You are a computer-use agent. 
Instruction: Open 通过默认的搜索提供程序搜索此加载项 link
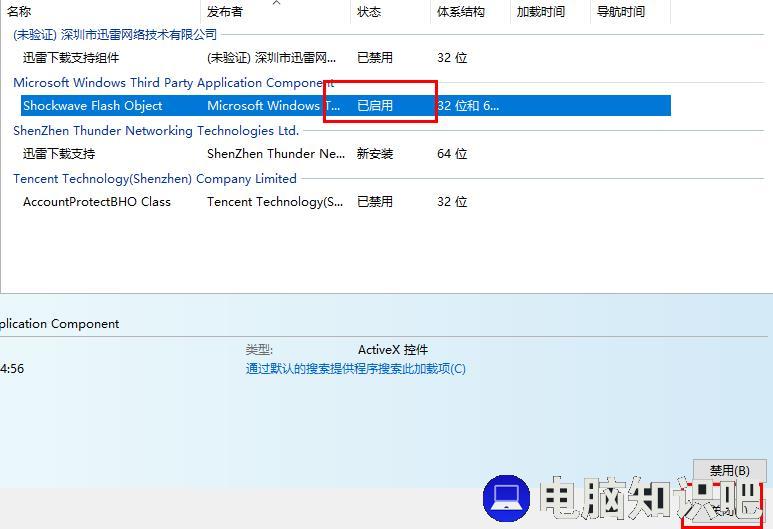pyautogui.click(x=355, y=369)
